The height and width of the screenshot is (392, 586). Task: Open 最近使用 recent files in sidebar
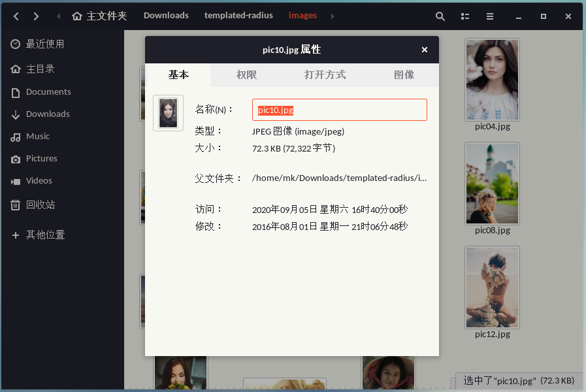pyautogui.click(x=44, y=44)
